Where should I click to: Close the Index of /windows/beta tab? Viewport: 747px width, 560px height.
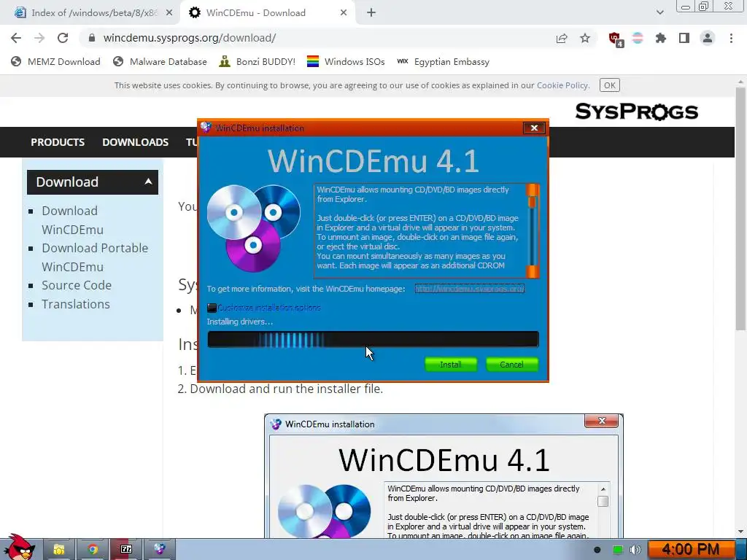169,13
